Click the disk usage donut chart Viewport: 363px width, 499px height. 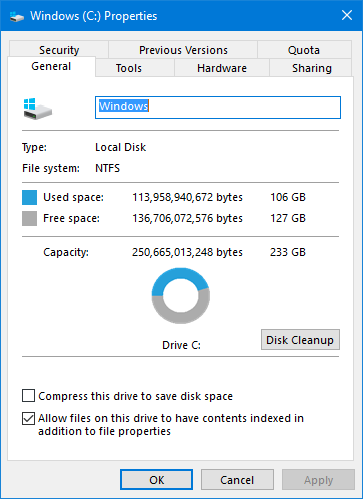(181, 296)
